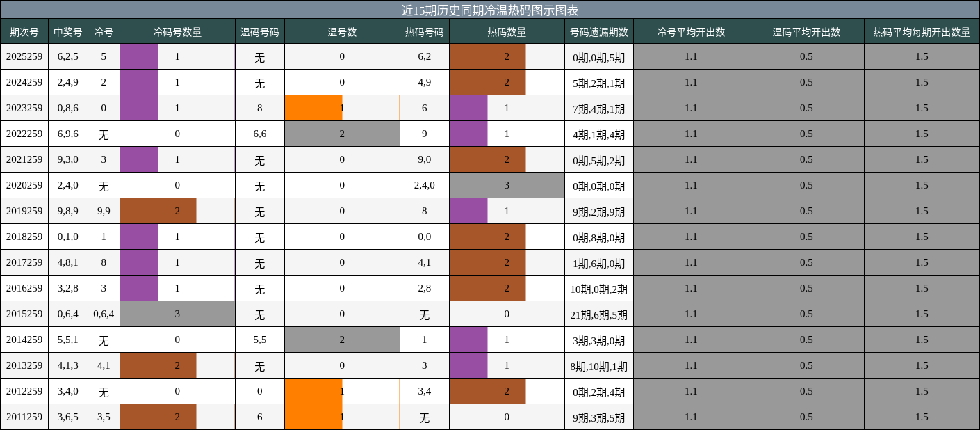980x430 pixels.
Task: Click the orange warm-count bar in row 2023259
Action: point(313,108)
